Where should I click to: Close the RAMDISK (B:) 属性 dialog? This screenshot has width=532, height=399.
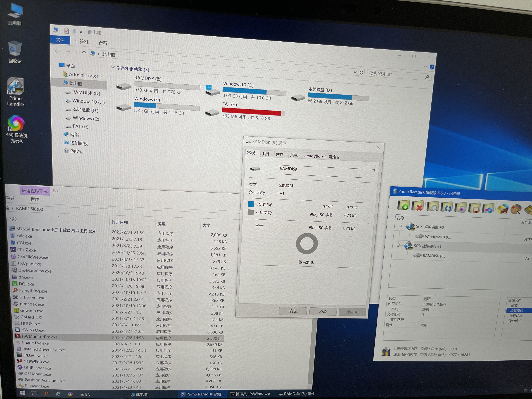379,148
